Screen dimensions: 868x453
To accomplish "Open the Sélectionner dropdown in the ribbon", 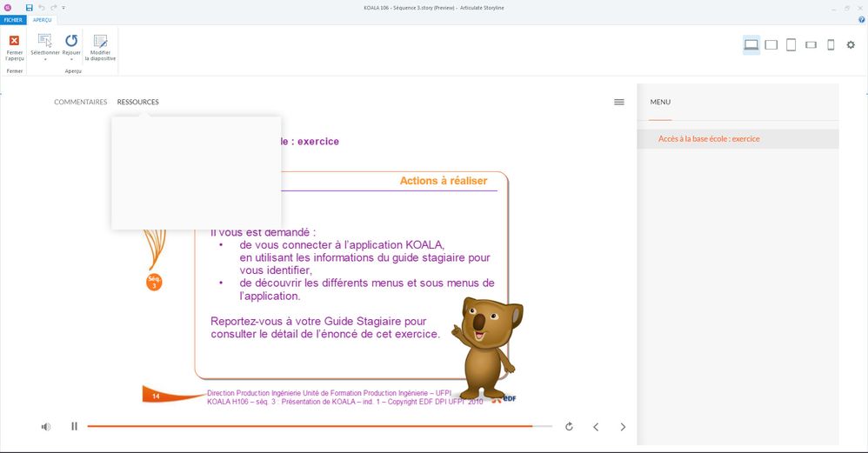I will click(x=45, y=48).
